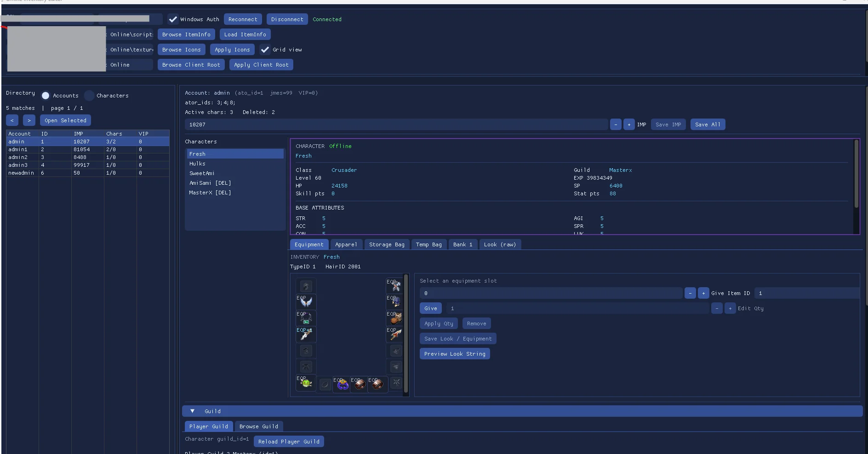Click the Remove button
The image size is (868, 454).
tap(476, 323)
